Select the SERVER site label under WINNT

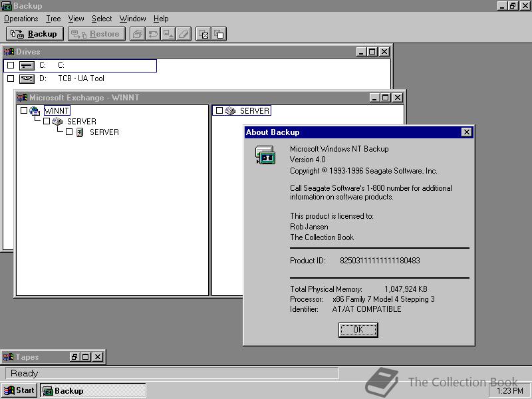(x=82, y=122)
